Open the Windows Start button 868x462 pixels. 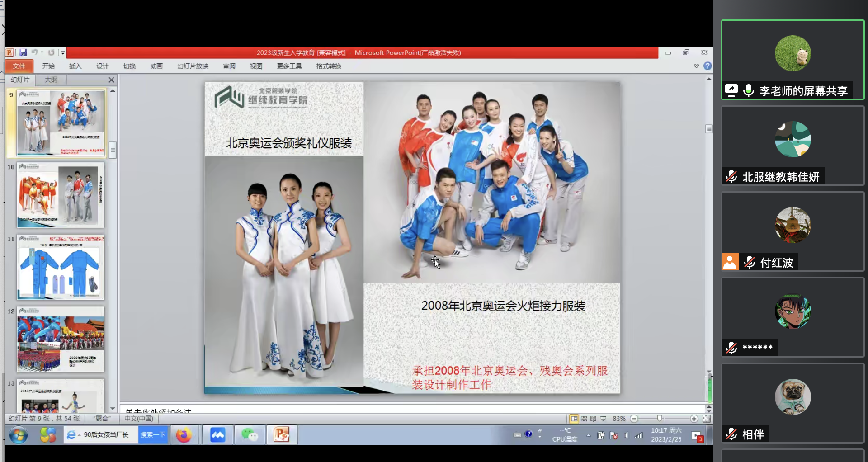(x=19, y=435)
